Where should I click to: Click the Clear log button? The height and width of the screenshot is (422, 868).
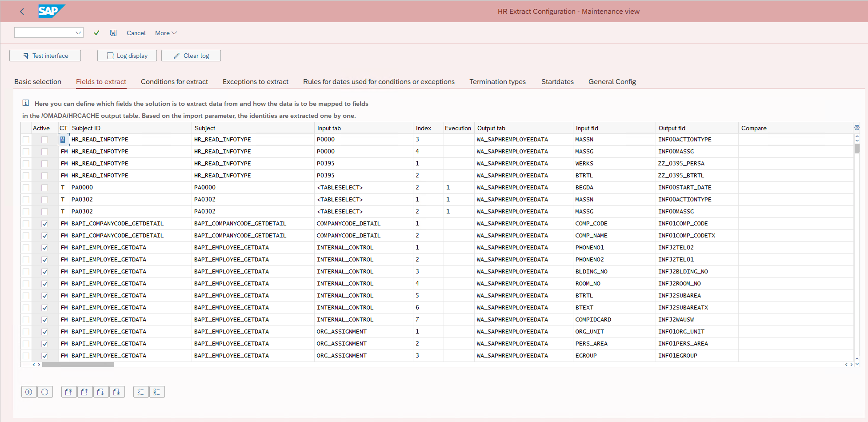point(191,56)
